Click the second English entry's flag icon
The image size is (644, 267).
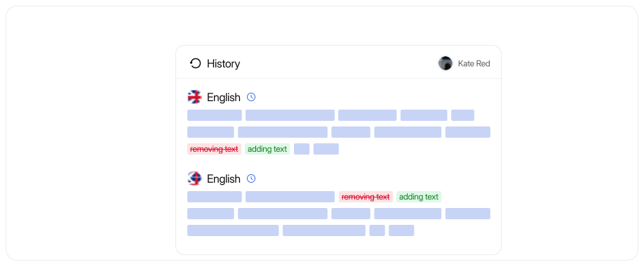[195, 178]
